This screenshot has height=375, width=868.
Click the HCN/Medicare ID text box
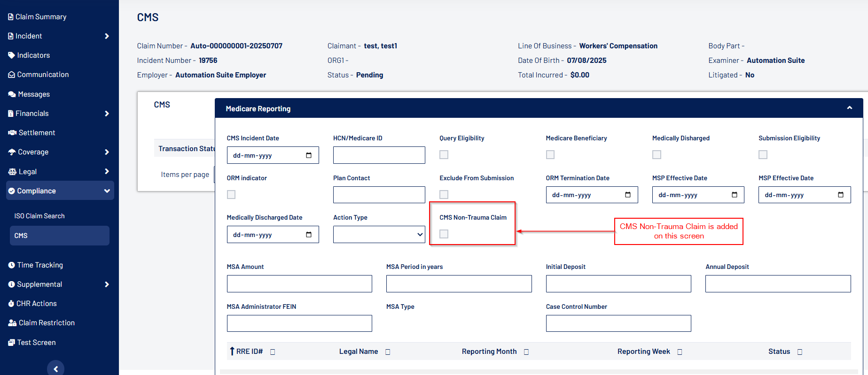379,155
